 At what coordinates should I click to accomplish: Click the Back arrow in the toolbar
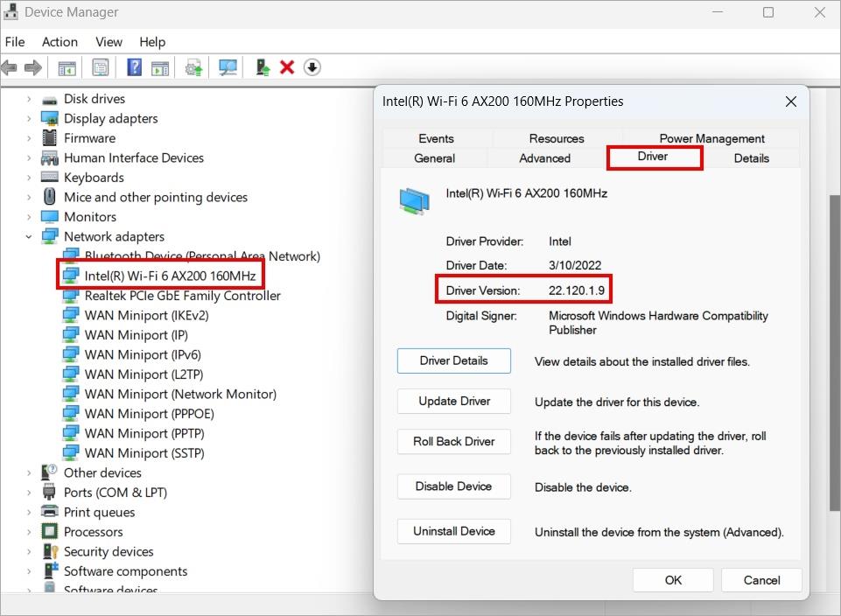click(x=9, y=67)
